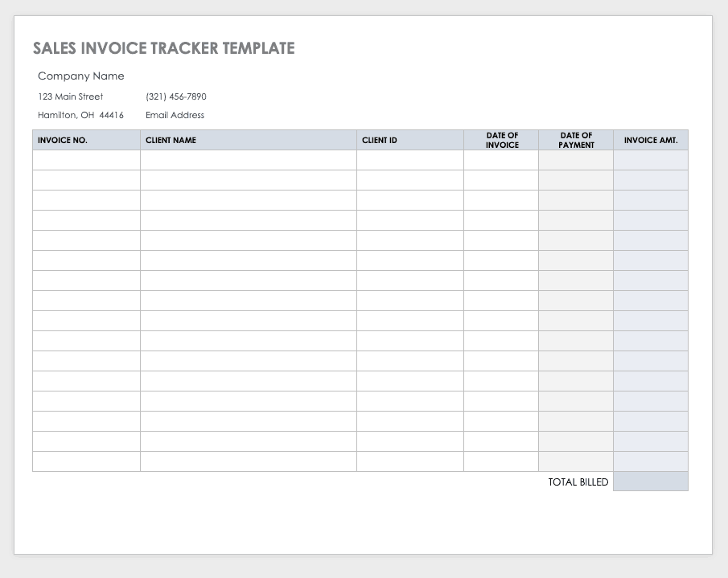Image resolution: width=728 pixels, height=578 pixels.
Task: Select the DATE OF PAYMENT column header
Action: pos(576,140)
